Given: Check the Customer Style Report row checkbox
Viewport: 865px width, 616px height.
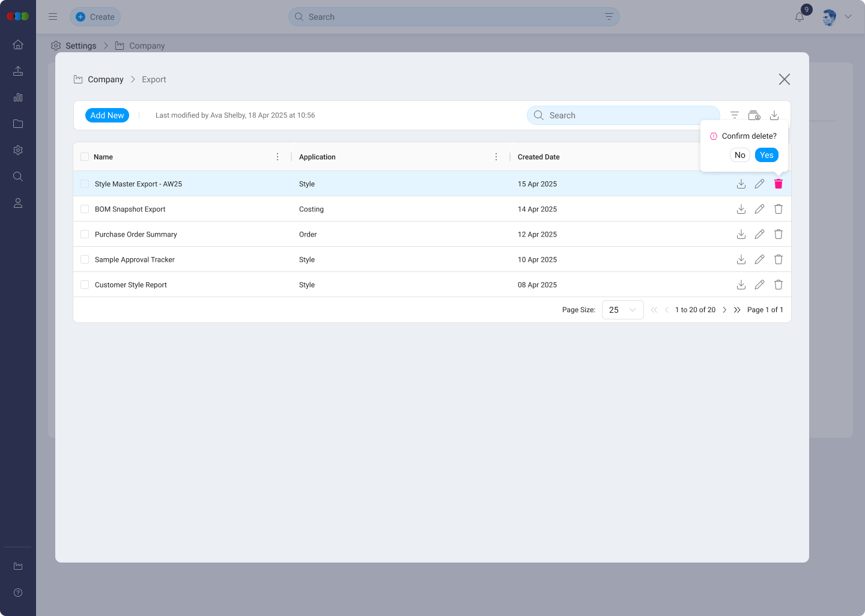Looking at the screenshot, I should [x=84, y=285].
